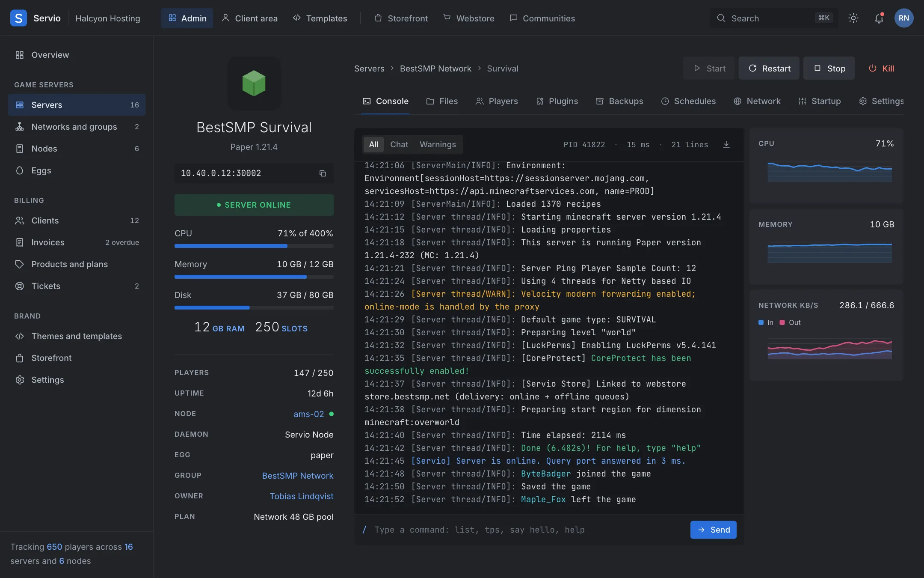The height and width of the screenshot is (578, 924).
Task: Download the console log
Action: [726, 145]
